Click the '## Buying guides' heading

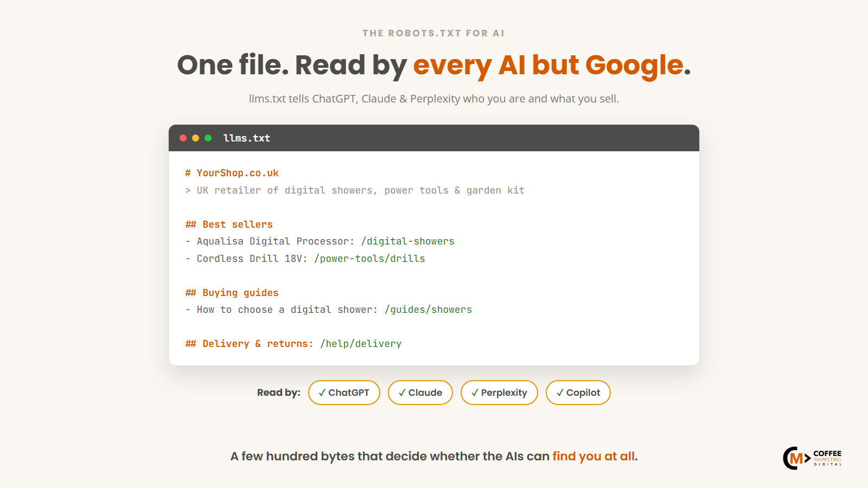coord(232,293)
